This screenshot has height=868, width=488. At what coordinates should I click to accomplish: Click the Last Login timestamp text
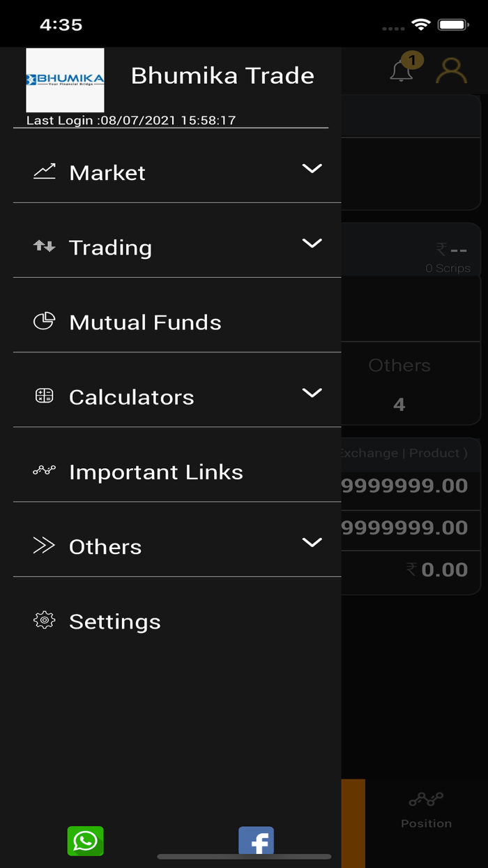[130, 120]
